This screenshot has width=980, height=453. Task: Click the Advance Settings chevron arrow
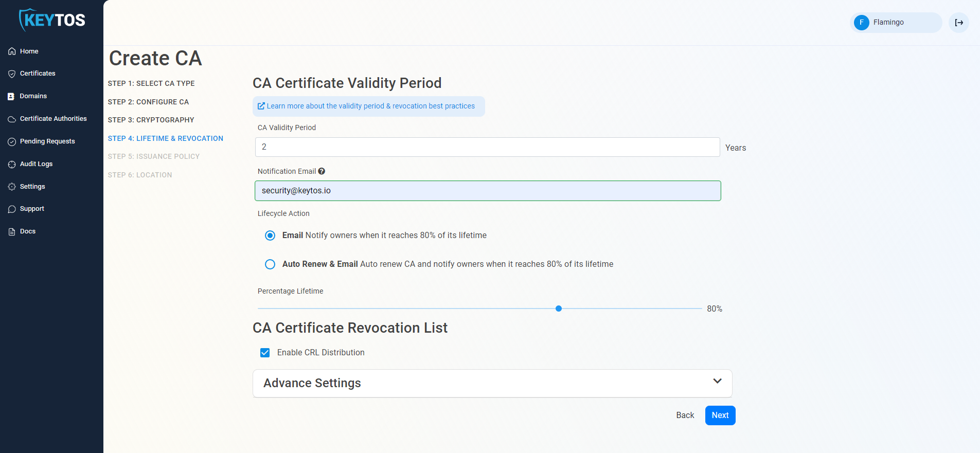point(718,381)
